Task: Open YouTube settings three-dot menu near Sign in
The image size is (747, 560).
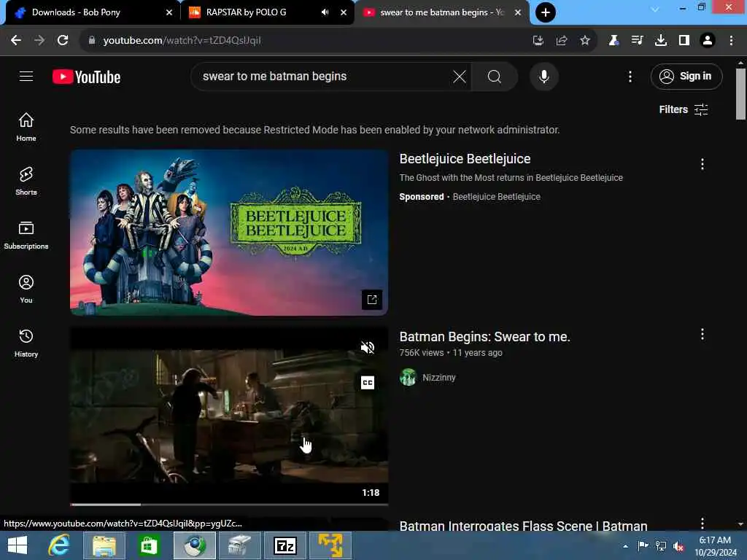Action: pyautogui.click(x=630, y=76)
